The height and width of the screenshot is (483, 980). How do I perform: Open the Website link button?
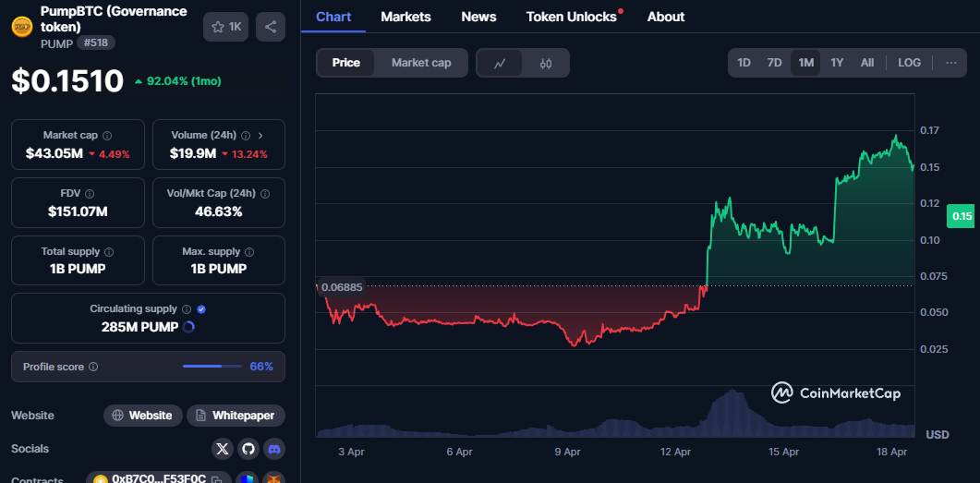(142, 416)
